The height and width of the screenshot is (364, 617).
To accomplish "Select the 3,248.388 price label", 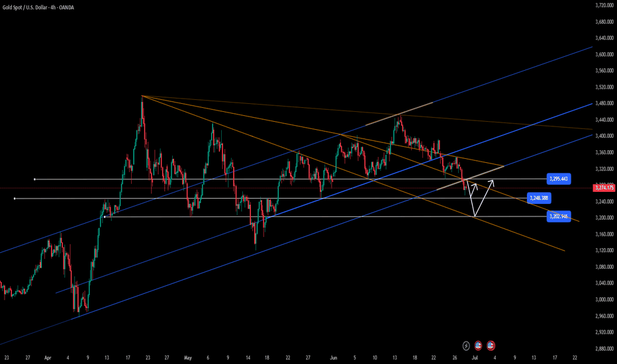I will pyautogui.click(x=539, y=198).
